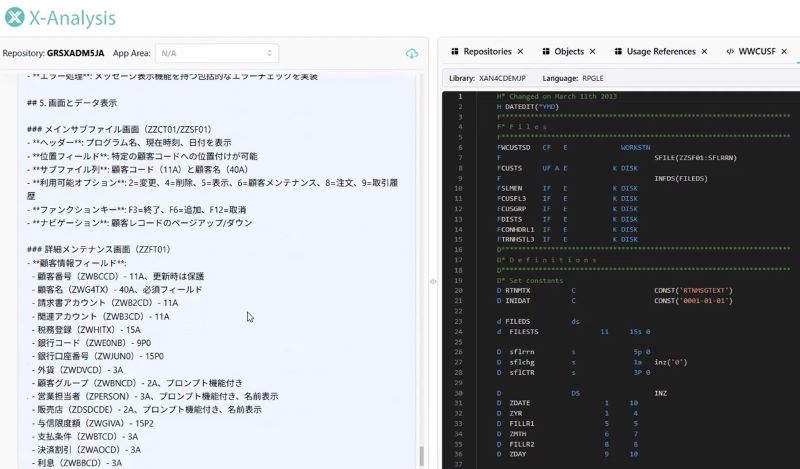Click the sflrrn variable definition
Viewport: 800px width, 469px height.
pyautogui.click(x=573, y=352)
